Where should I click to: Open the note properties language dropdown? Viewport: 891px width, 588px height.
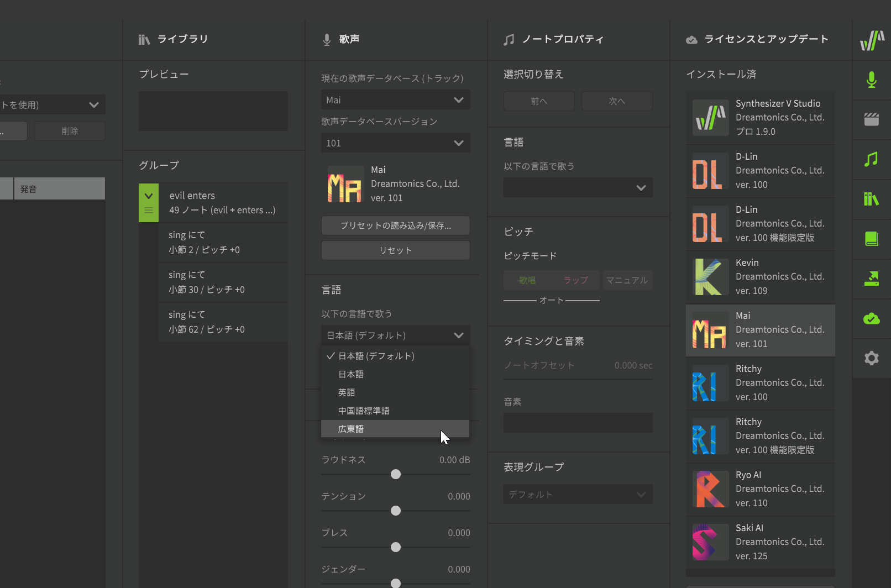point(578,187)
